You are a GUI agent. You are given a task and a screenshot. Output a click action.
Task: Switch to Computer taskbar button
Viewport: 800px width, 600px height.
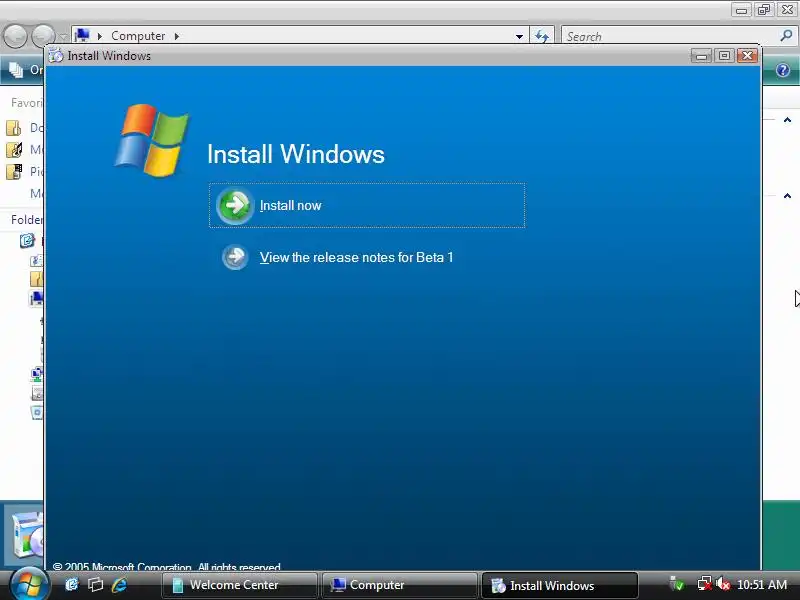[x=399, y=585]
